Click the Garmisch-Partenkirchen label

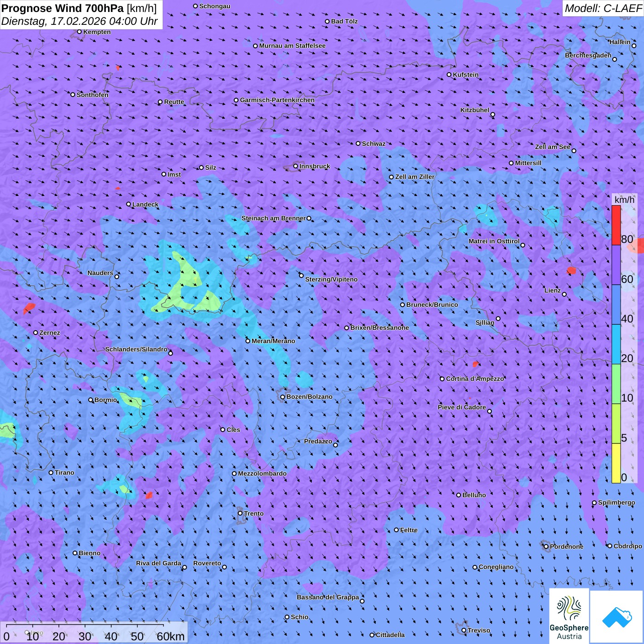(277, 100)
